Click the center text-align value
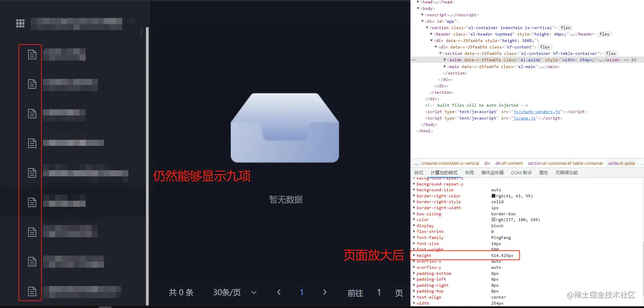Screen dimensions: 644x308 498,297
